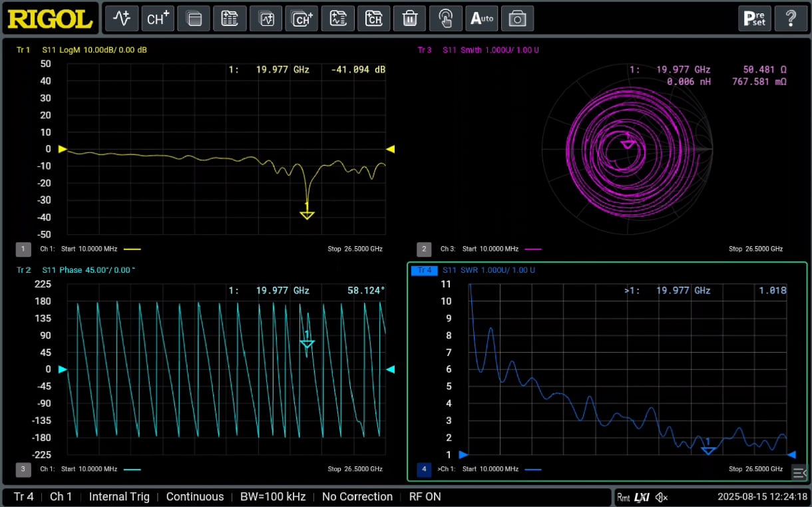Open the window layout icon
Image resolution: width=812 pixels, height=507 pixels.
tap(193, 19)
